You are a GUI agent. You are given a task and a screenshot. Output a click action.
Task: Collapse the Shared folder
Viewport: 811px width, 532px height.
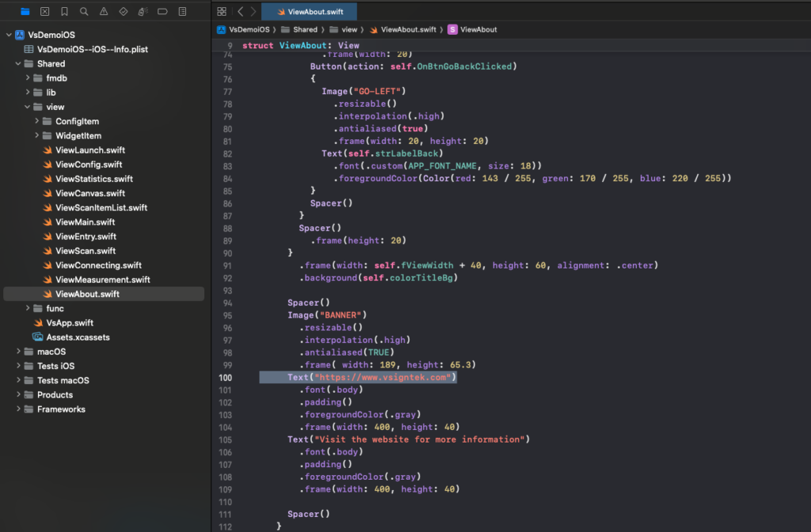(x=18, y=64)
